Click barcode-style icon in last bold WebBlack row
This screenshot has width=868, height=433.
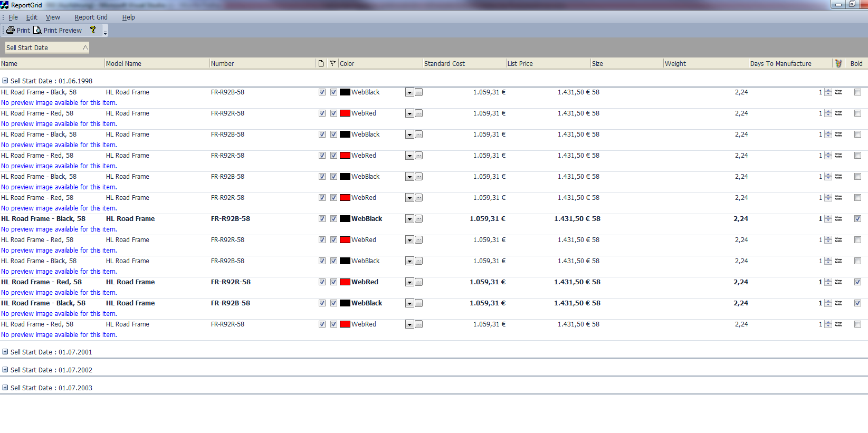[838, 303]
